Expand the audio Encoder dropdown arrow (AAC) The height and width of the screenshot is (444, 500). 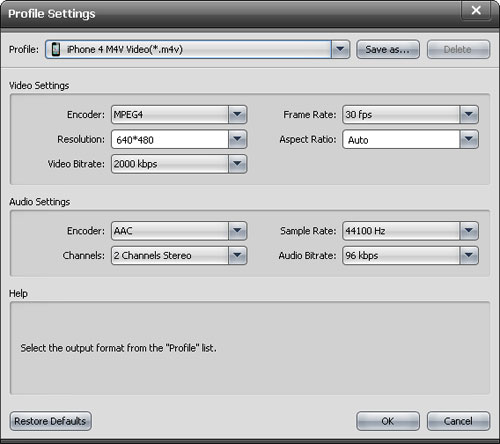(237, 231)
